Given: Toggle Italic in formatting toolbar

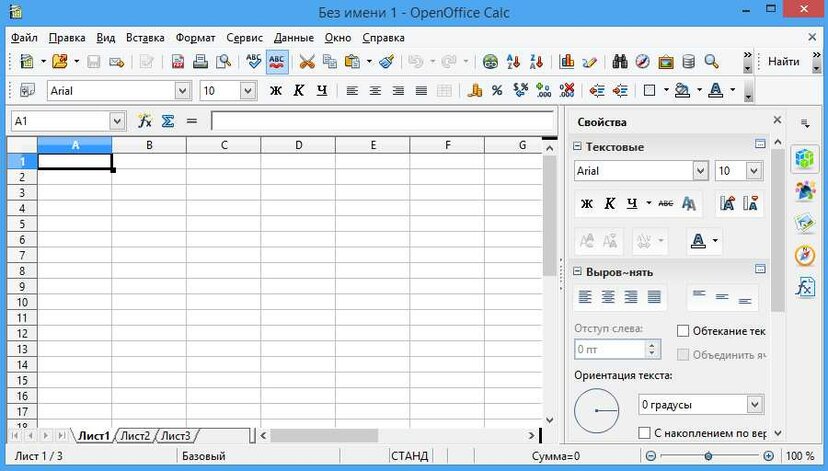Looking at the screenshot, I should coord(298,91).
